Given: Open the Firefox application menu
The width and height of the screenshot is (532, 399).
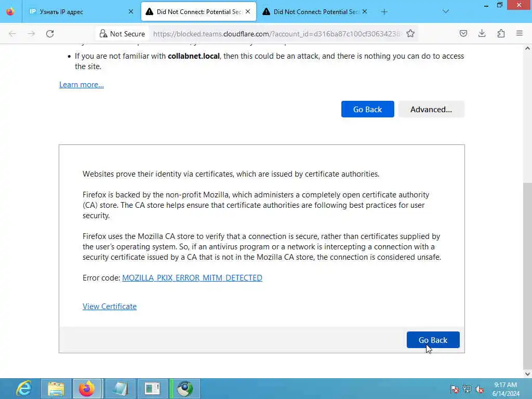Looking at the screenshot, I should tap(520, 34).
